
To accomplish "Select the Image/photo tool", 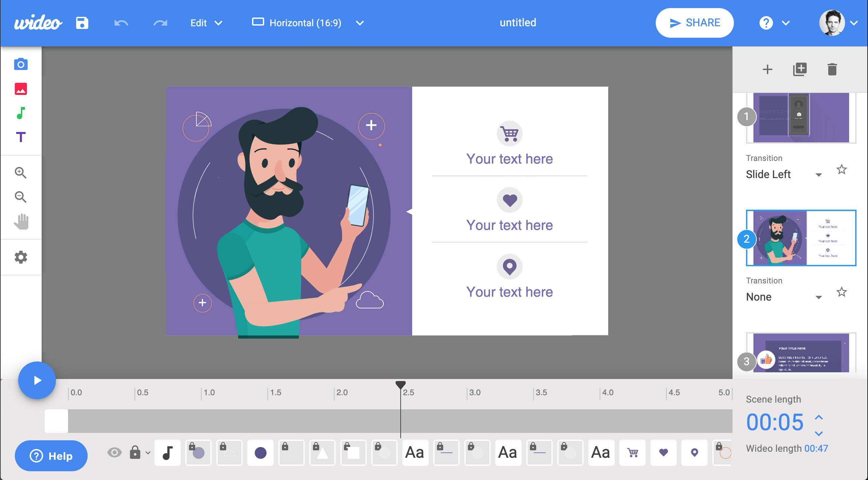I will pos(20,89).
